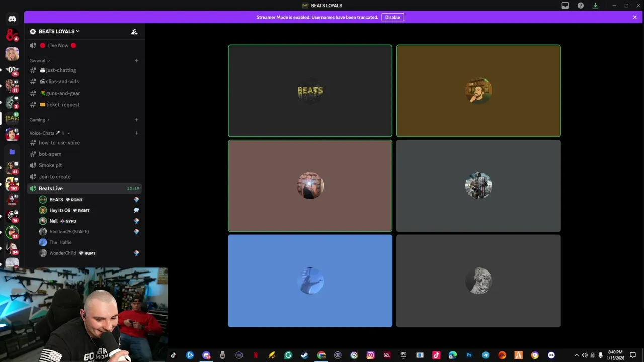Open Telegram from the taskbar
644x362 pixels.
tap(486, 355)
